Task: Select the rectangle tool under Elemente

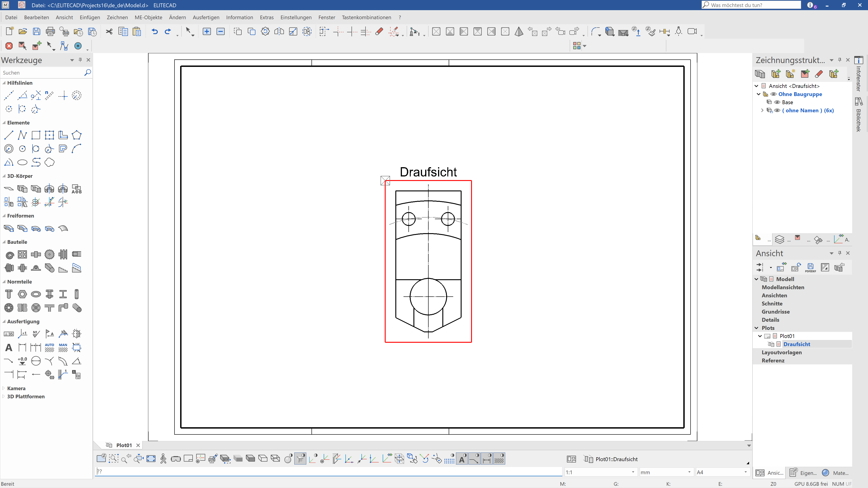Action: 36,135
